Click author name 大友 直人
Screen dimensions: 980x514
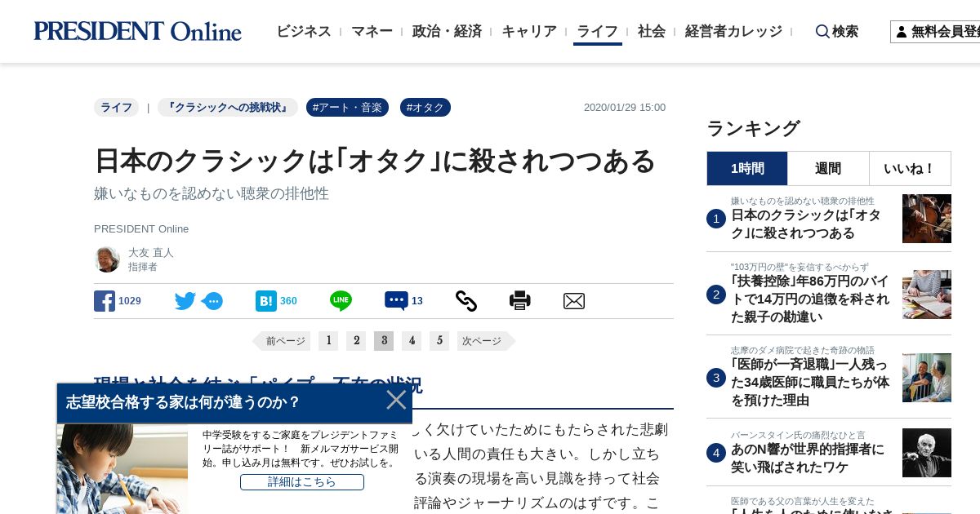coord(151,253)
